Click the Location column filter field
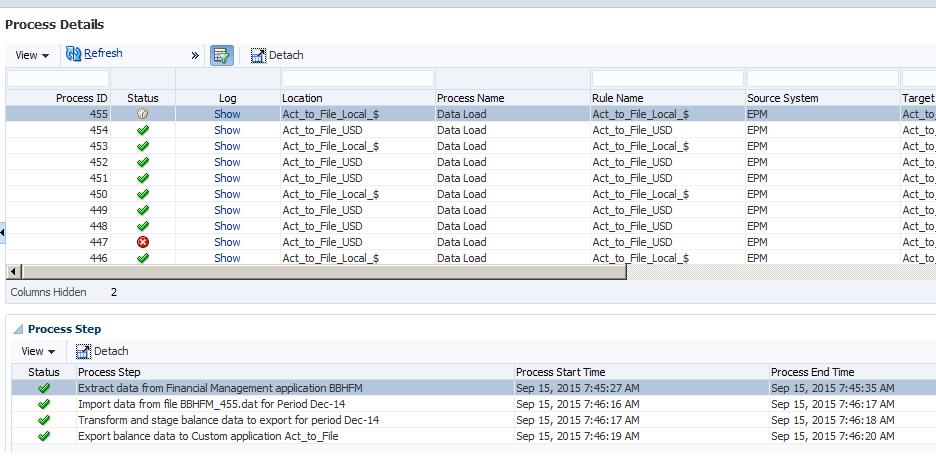This screenshot has width=936, height=457. [357, 78]
